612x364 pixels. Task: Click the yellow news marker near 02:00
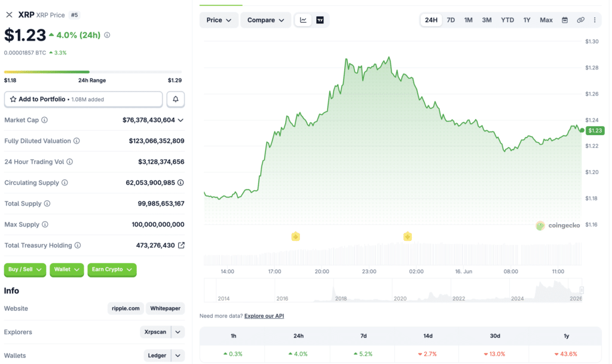pos(408,237)
